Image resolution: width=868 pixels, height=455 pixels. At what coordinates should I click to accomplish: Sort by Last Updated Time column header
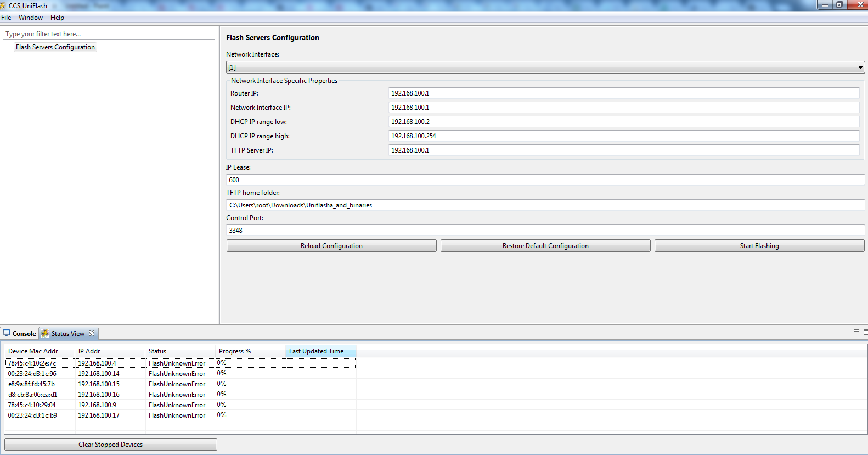tap(321, 351)
